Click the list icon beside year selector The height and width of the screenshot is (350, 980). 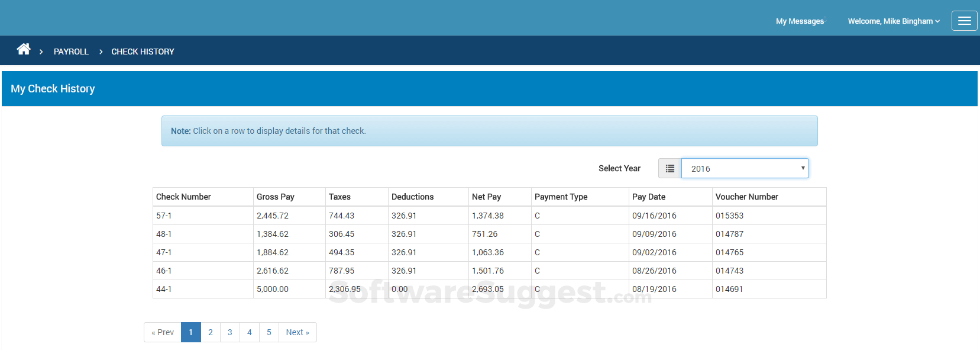click(x=669, y=169)
